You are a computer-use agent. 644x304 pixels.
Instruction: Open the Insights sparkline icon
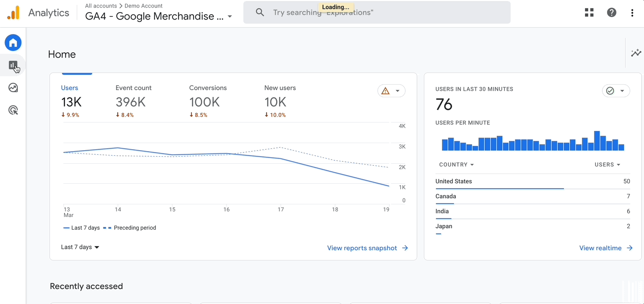(x=636, y=53)
